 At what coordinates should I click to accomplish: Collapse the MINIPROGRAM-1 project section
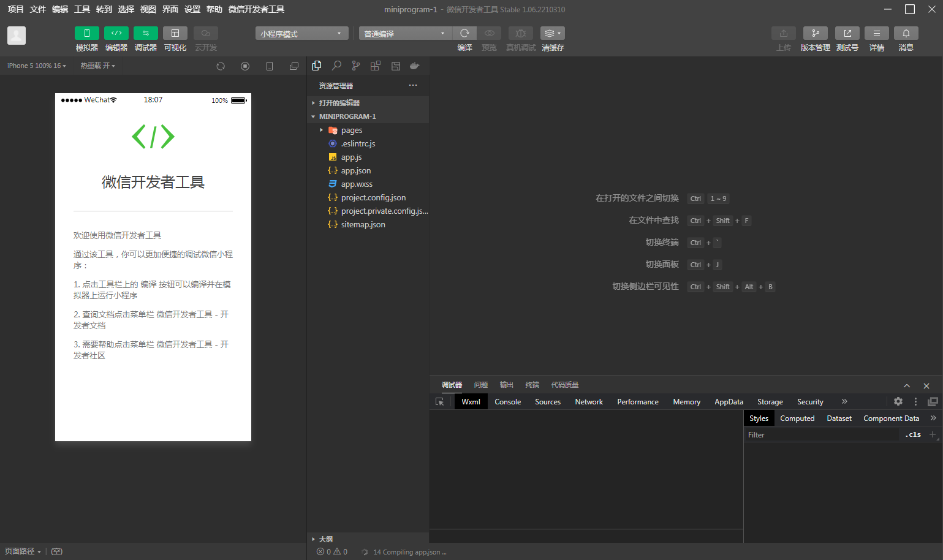pyautogui.click(x=368, y=116)
